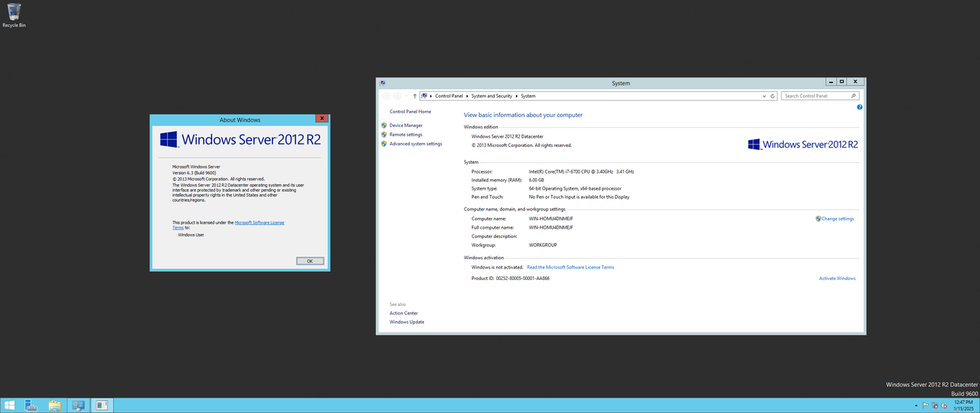Click the Activate Windows link

[x=838, y=278]
